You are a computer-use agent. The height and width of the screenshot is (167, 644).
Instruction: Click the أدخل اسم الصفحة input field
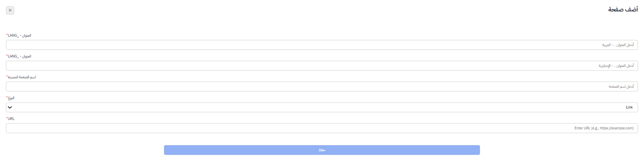pos(322,86)
